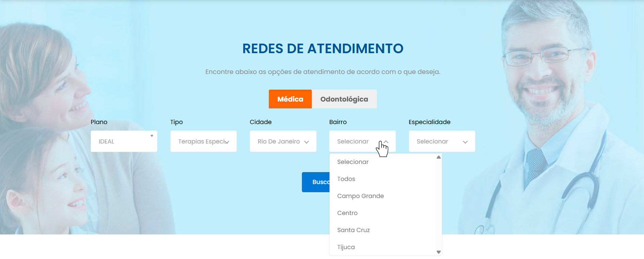Click the chevron in the Tipo field

[x=227, y=142]
